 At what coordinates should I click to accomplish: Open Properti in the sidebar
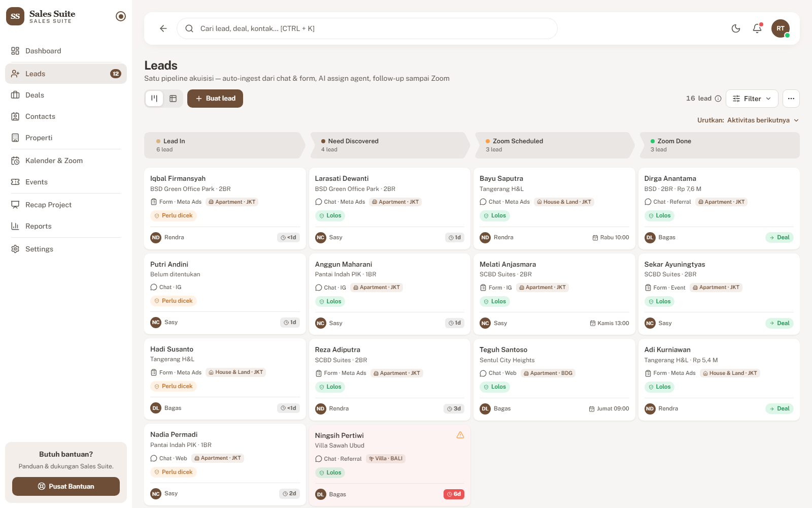pyautogui.click(x=66, y=138)
